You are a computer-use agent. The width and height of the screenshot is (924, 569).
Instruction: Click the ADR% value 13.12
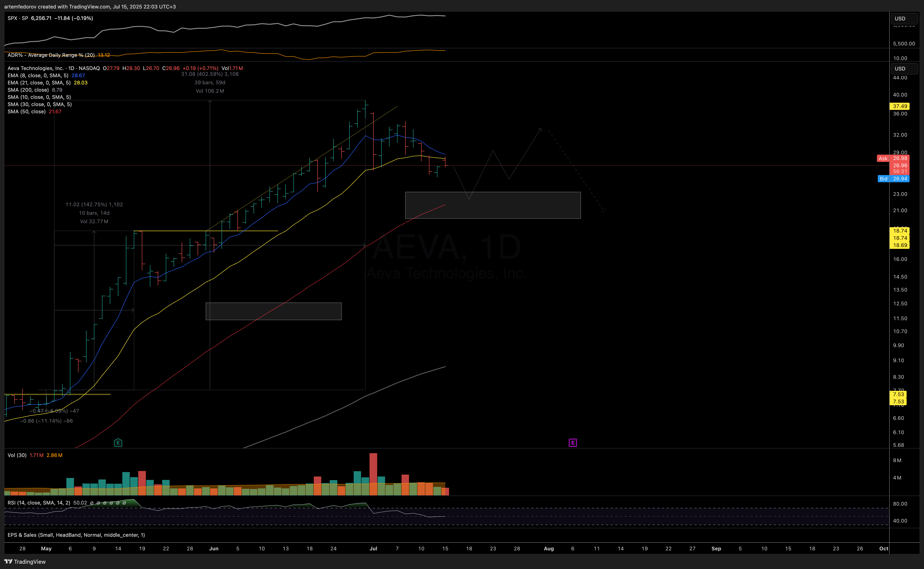click(x=104, y=55)
